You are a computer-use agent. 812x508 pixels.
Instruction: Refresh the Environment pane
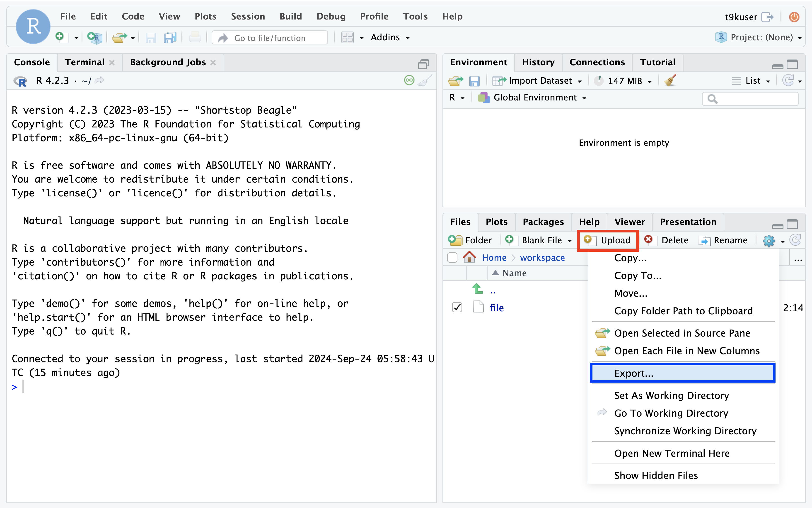(788, 81)
